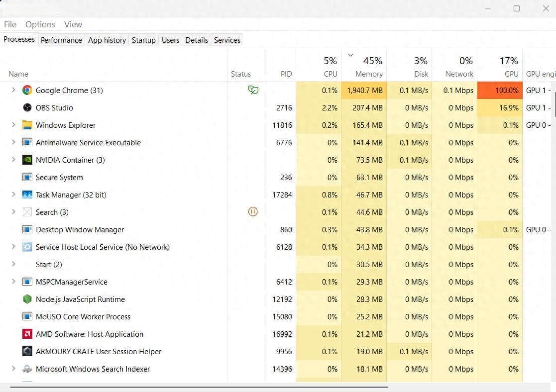Click the MoUSO Core Worker Process icon

click(27, 316)
